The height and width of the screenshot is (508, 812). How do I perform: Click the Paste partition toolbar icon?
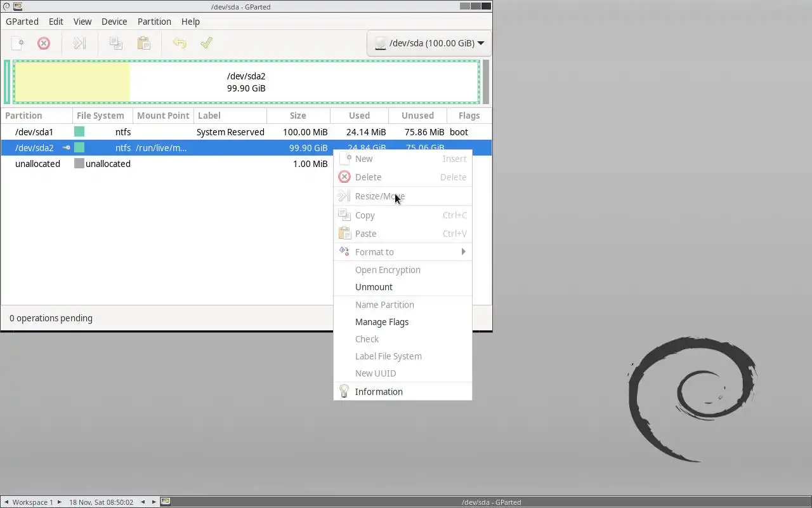click(144, 43)
